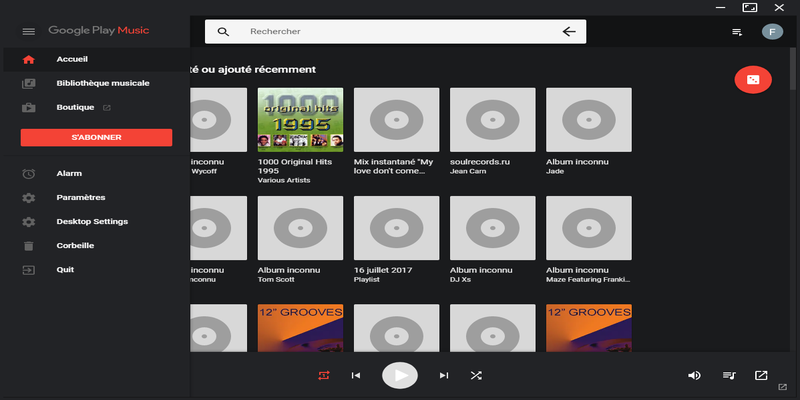
Task: Click the vertical scrollbar thumb at right
Action: pyautogui.click(x=792, y=69)
